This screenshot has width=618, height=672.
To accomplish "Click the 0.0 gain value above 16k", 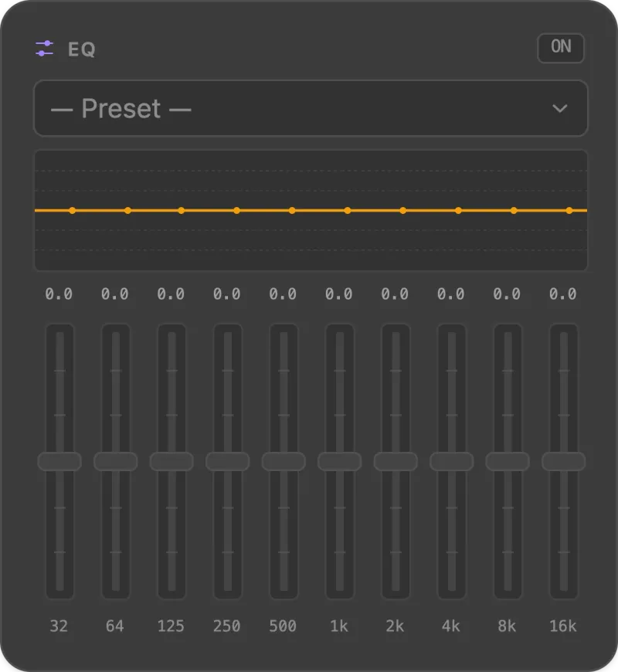I will 562,294.
